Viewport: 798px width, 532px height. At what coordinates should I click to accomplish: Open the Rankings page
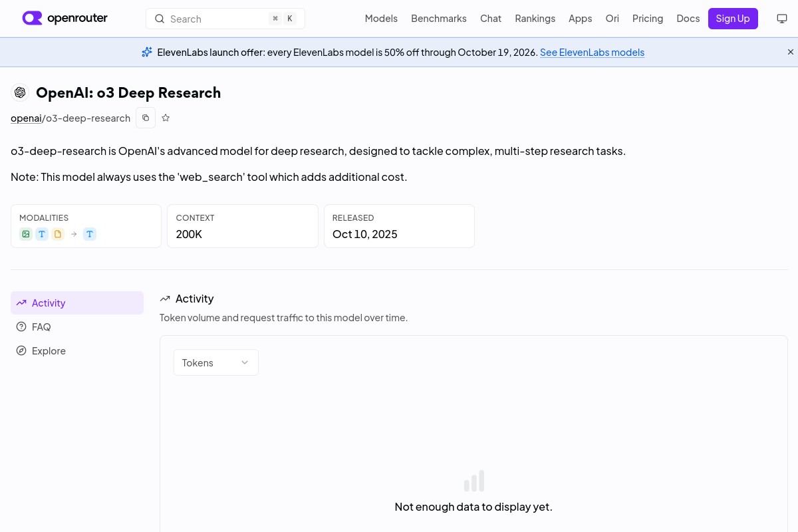pos(535,19)
